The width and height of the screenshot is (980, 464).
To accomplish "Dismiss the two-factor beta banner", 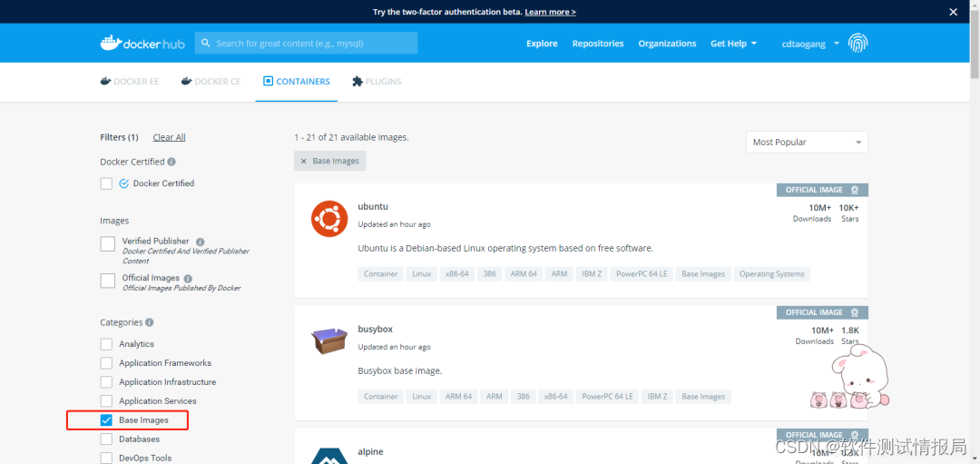I will click(x=953, y=12).
